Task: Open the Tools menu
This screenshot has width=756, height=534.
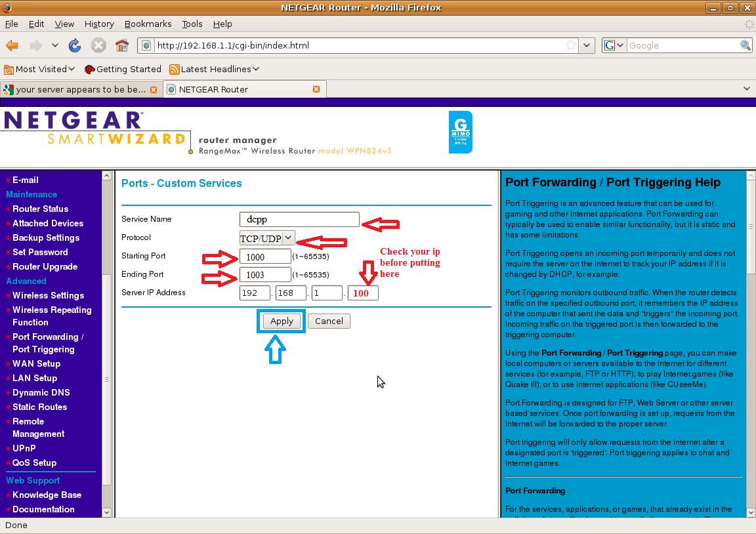Action: [x=192, y=24]
